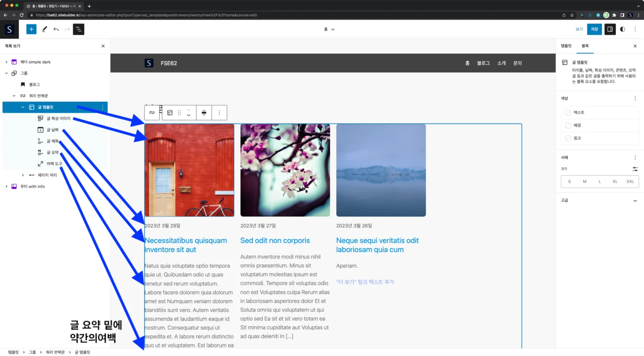Click the 보기 view link
Viewport: 644px width, 356px height.
click(579, 29)
